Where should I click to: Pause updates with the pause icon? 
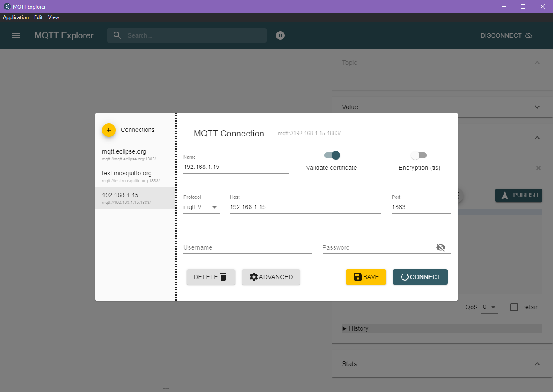(x=280, y=35)
